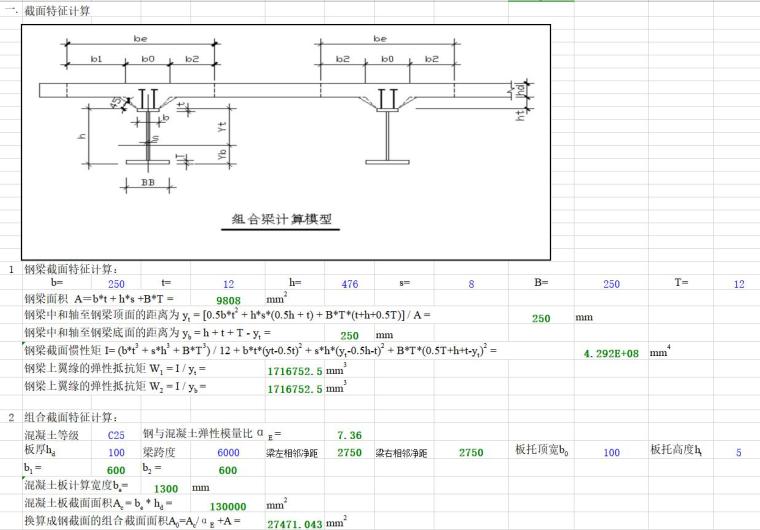Select the 梁左相邻净距 value cell 2750

tap(348, 453)
